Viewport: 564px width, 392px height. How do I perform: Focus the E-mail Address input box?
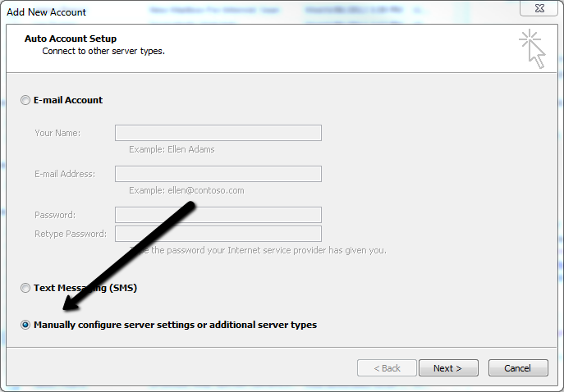[x=218, y=174]
